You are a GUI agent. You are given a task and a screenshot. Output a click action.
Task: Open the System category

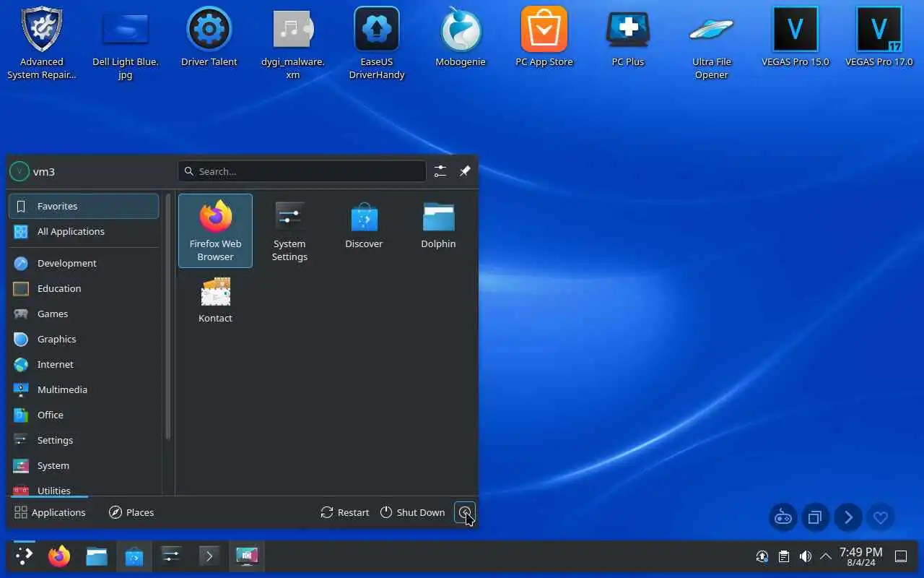tap(84, 465)
